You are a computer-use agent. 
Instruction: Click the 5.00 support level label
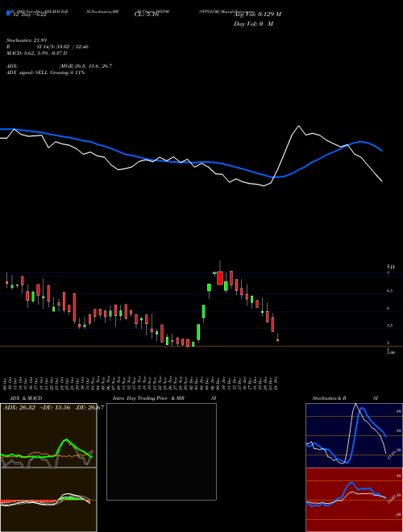[x=391, y=352]
